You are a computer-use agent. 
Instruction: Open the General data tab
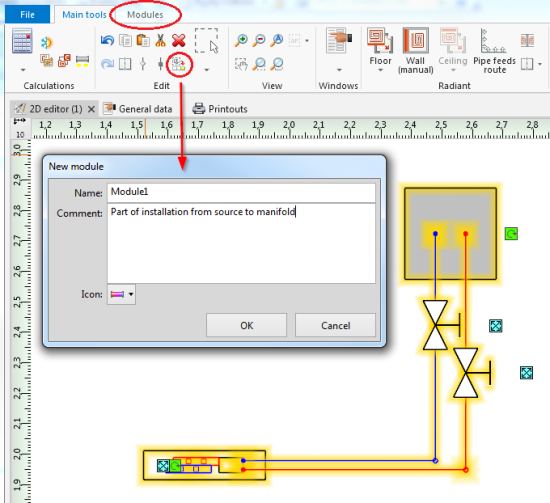pyautogui.click(x=138, y=109)
